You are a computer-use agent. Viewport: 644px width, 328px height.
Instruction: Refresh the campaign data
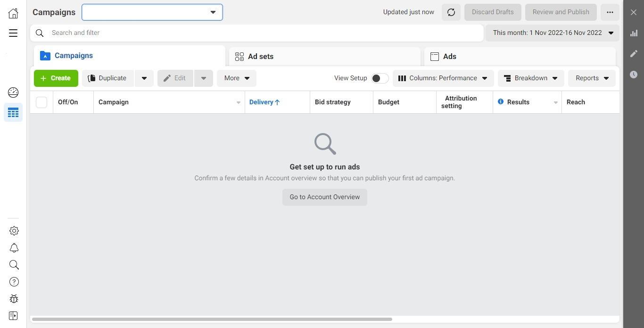[451, 12]
